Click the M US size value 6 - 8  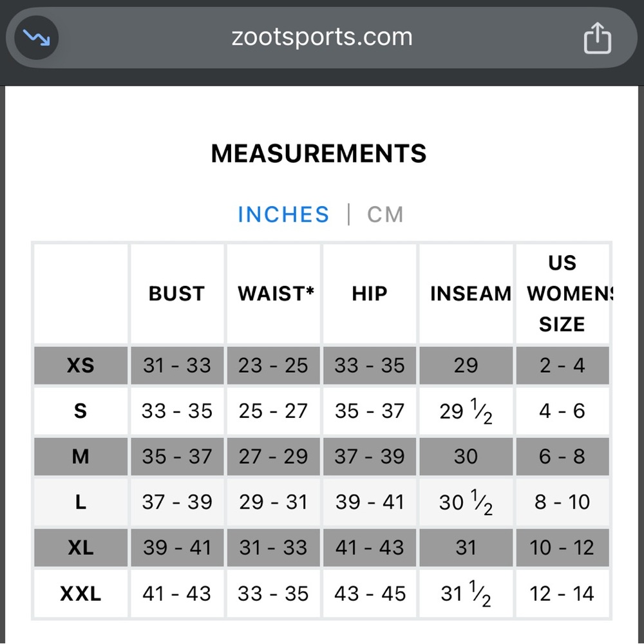562,457
